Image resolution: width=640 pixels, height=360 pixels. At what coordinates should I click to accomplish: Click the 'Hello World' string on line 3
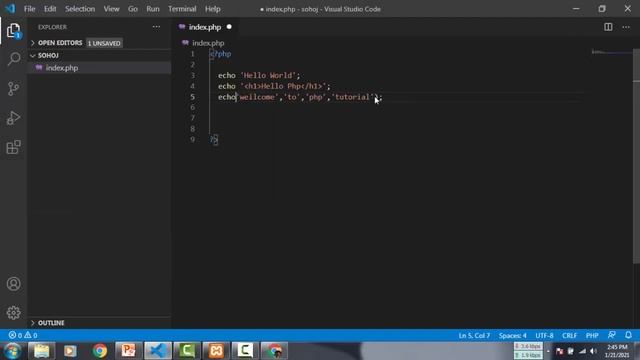tap(268, 76)
